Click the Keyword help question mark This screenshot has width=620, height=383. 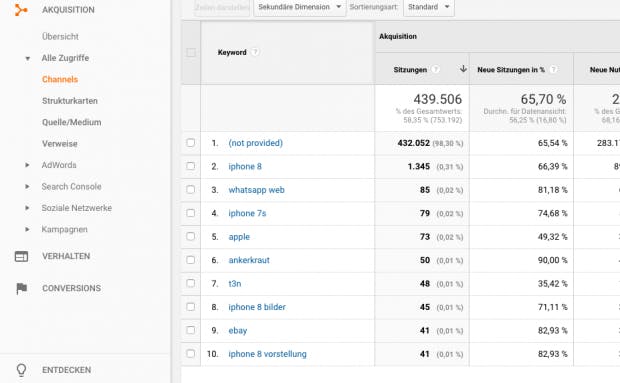pos(255,52)
